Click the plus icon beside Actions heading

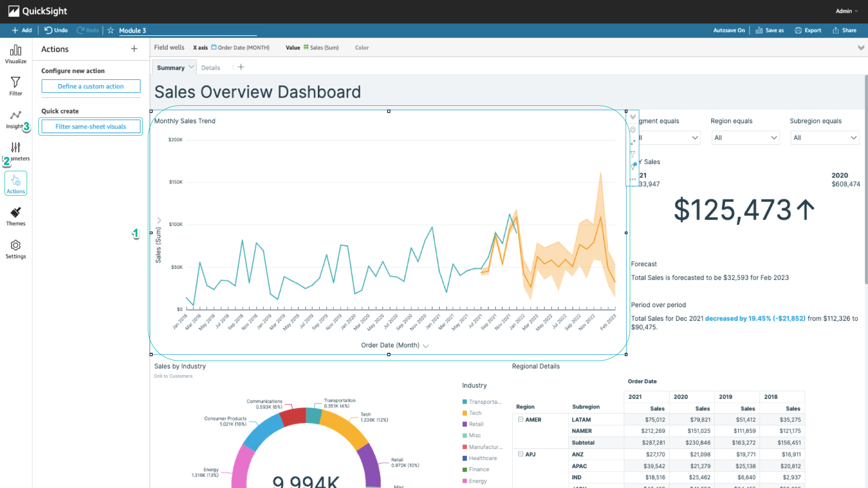[x=134, y=49]
